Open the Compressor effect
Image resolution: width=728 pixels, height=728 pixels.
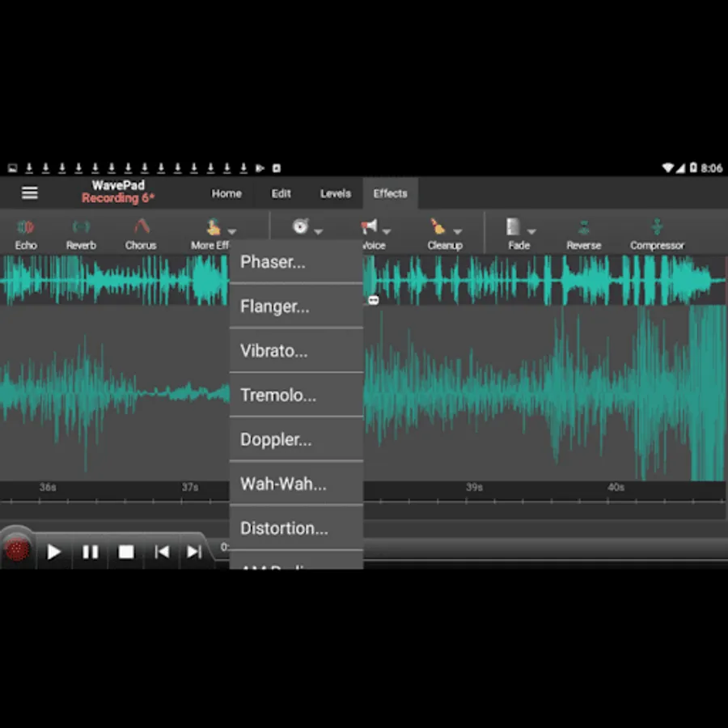pyautogui.click(x=657, y=233)
